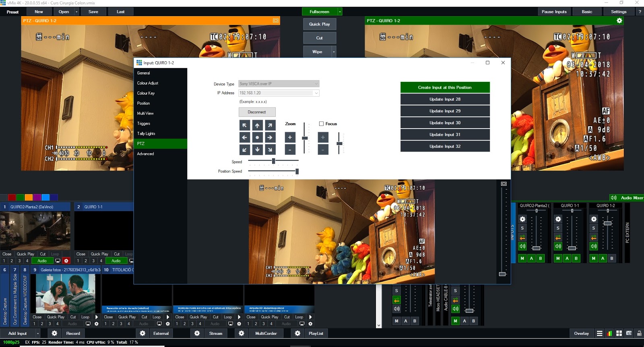This screenshot has width=644, height=347.
Task: Toggle bus B on QUIRO 1-2 mixer channel
Action: pos(612,258)
